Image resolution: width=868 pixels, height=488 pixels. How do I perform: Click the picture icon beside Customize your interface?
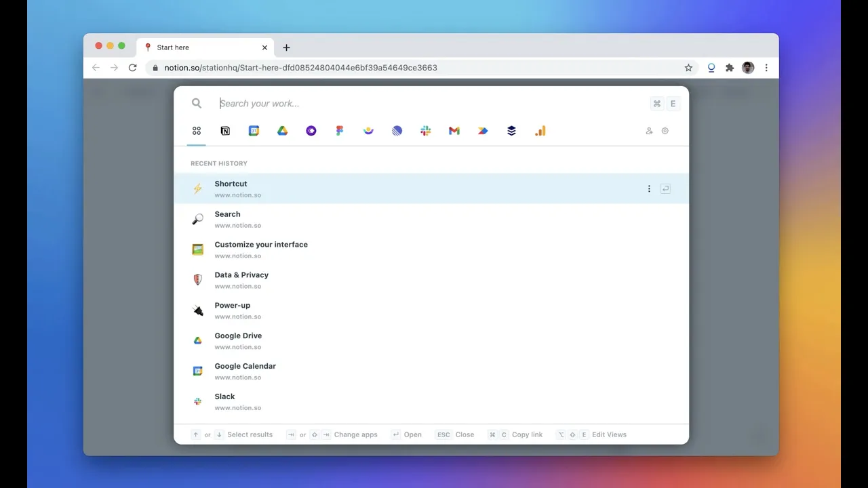(x=197, y=249)
